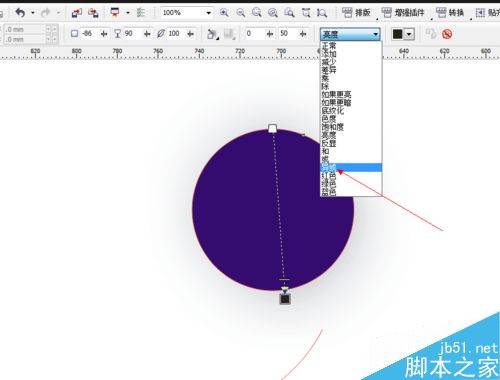The width and height of the screenshot is (500, 380).
Task: Select 绿色 in merge mode list
Action: click(351, 184)
